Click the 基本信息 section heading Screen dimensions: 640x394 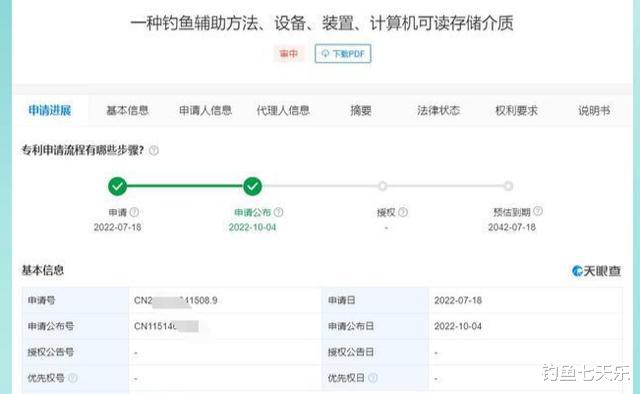pyautogui.click(x=42, y=270)
